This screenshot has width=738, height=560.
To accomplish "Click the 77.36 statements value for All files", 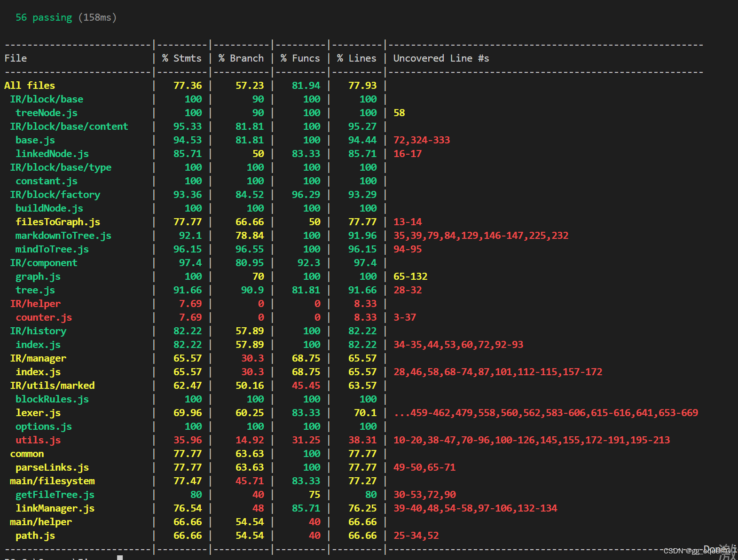I will (188, 86).
